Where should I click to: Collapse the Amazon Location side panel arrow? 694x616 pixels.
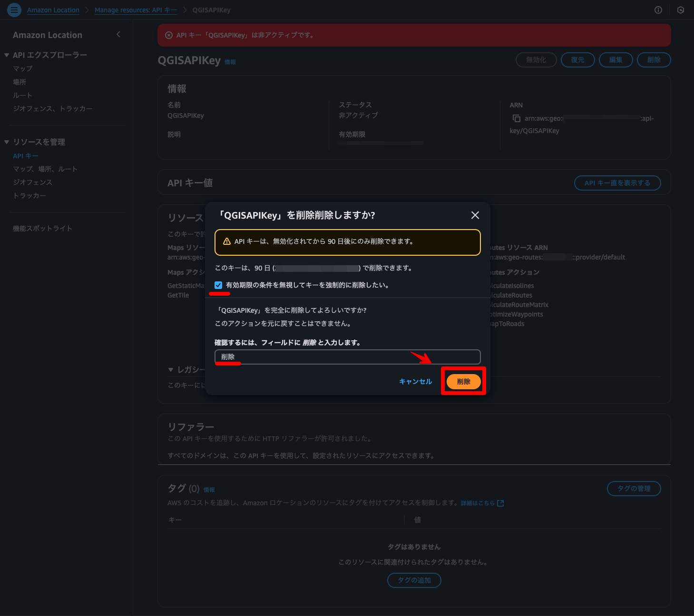(x=118, y=34)
